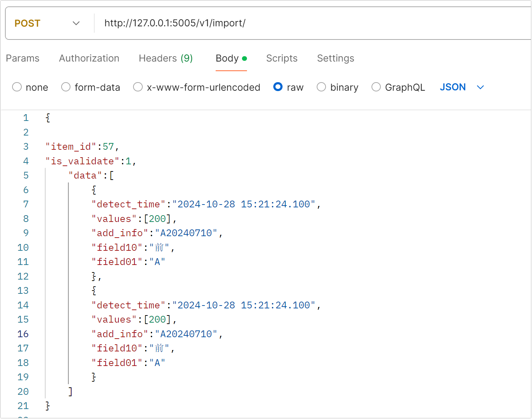Click line number 5 in editor gutter
Screen dimensions: 532x419
(26, 175)
